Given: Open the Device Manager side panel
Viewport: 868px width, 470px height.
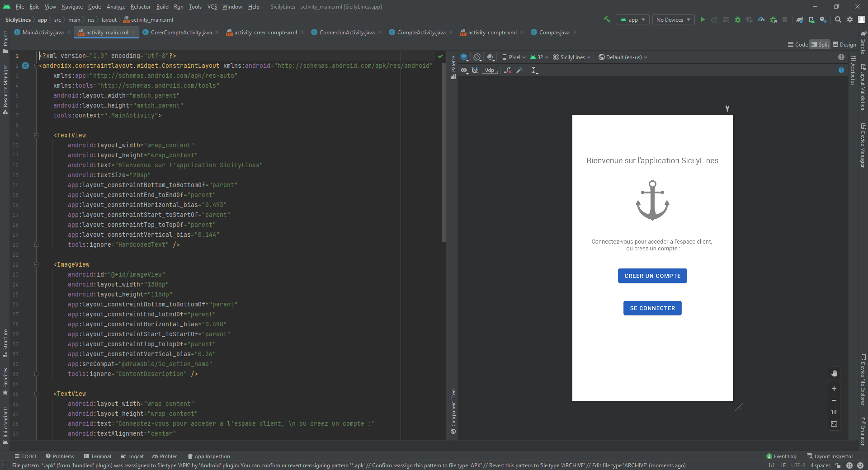Looking at the screenshot, I should pos(863,146).
